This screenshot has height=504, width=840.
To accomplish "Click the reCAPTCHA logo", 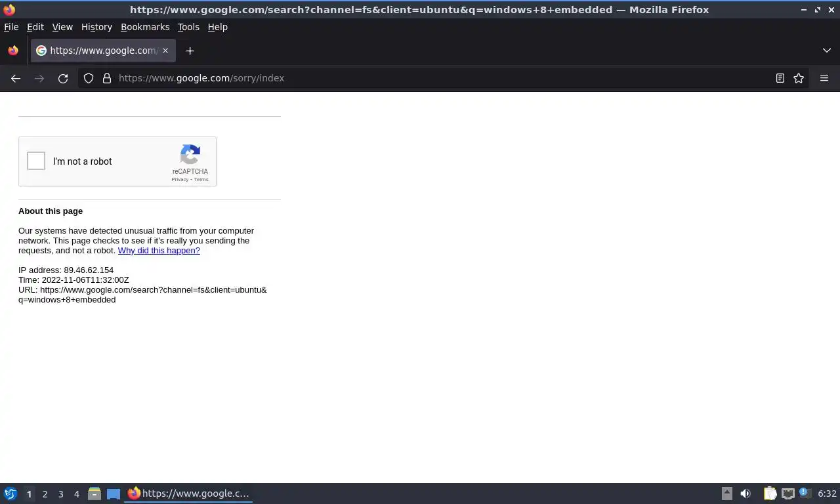I will coord(190,155).
